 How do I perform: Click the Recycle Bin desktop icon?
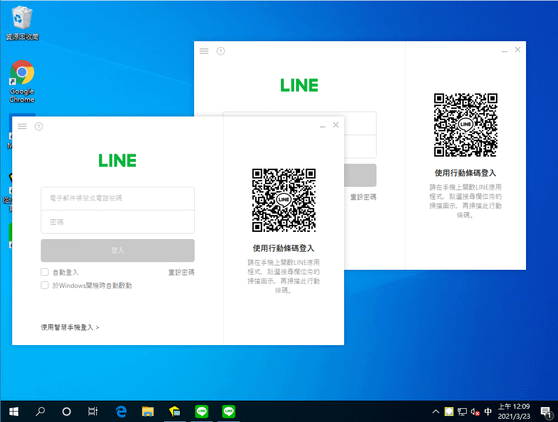(22, 23)
